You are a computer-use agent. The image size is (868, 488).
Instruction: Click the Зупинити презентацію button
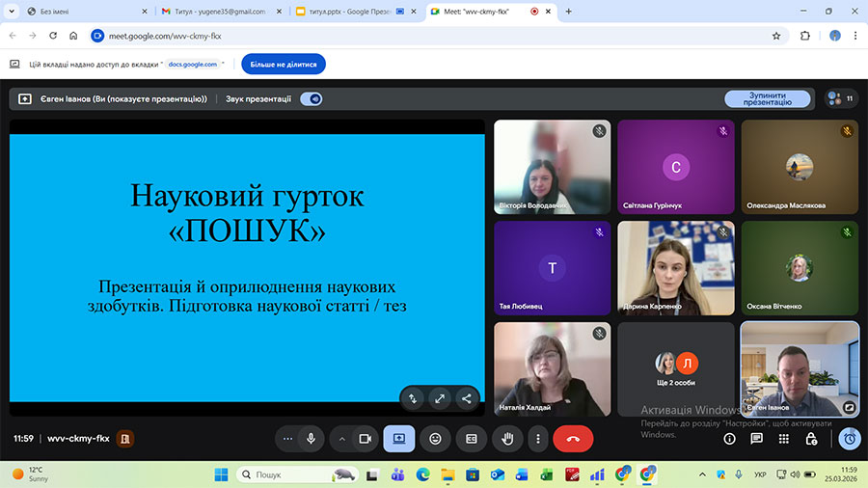pyautogui.click(x=767, y=98)
